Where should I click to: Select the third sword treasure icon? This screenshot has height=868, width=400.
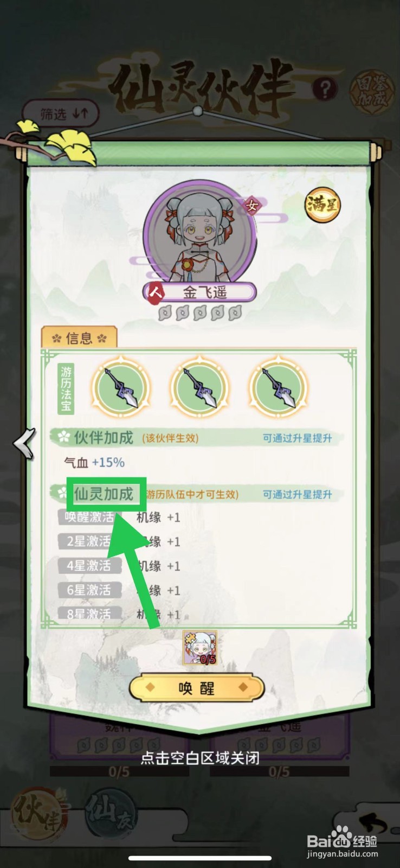point(278,388)
